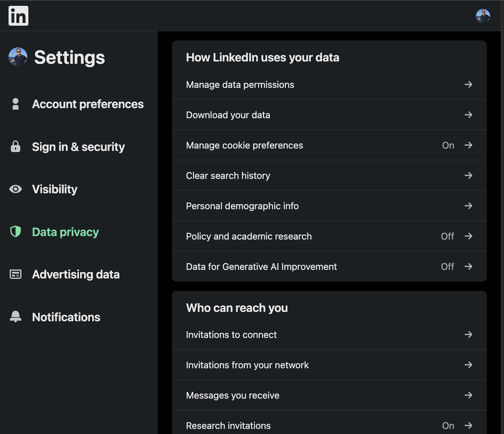Screen dimensions: 504x434
Task: Select the Visibility eye icon
Action: click(x=16, y=189)
